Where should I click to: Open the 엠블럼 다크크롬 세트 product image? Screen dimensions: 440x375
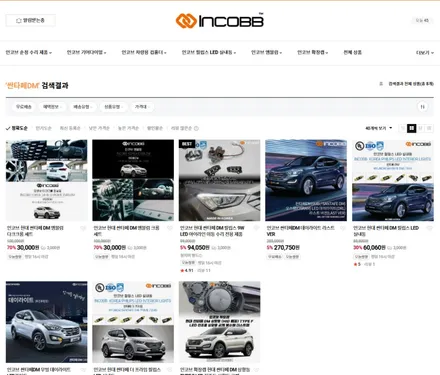[x=47, y=180]
